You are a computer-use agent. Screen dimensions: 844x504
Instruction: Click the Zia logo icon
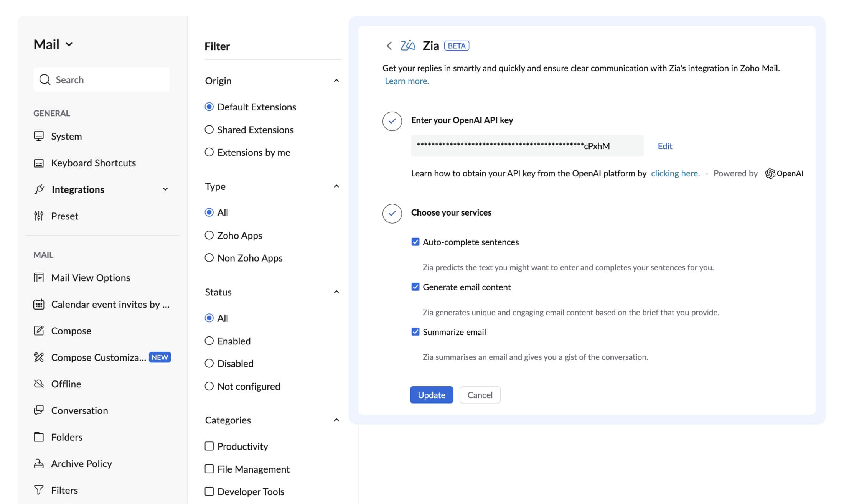pyautogui.click(x=408, y=45)
